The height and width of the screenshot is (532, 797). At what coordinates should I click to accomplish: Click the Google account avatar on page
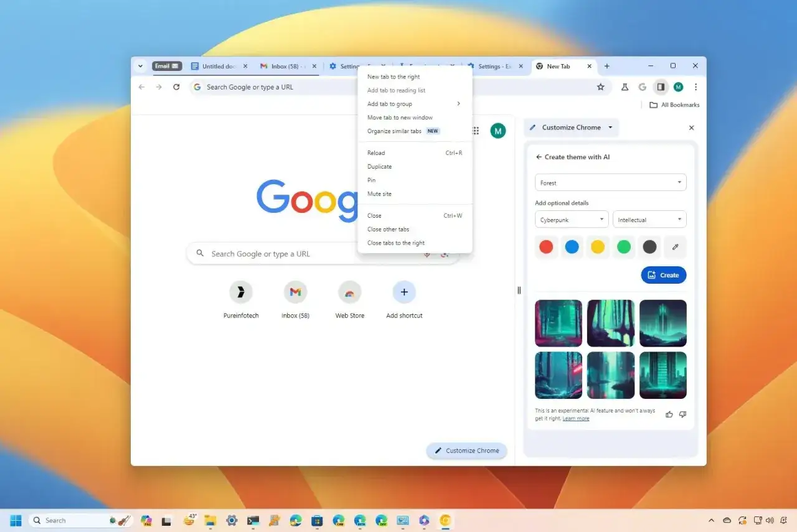pyautogui.click(x=498, y=131)
